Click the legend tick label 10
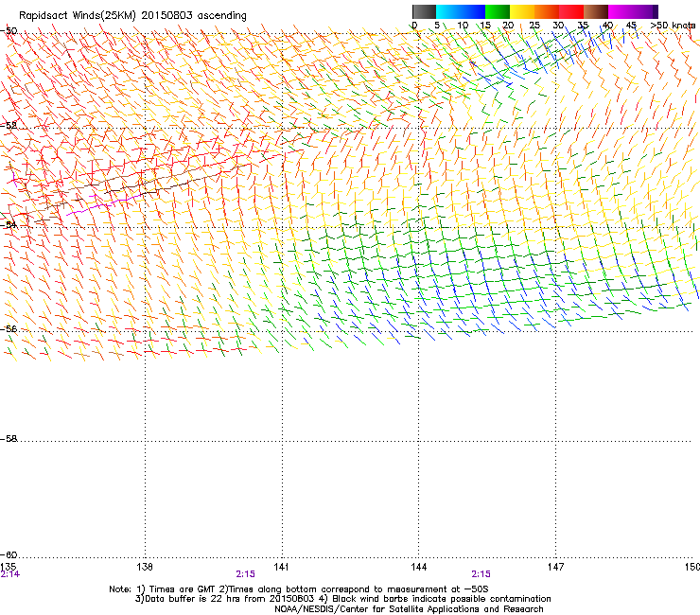 [x=463, y=26]
